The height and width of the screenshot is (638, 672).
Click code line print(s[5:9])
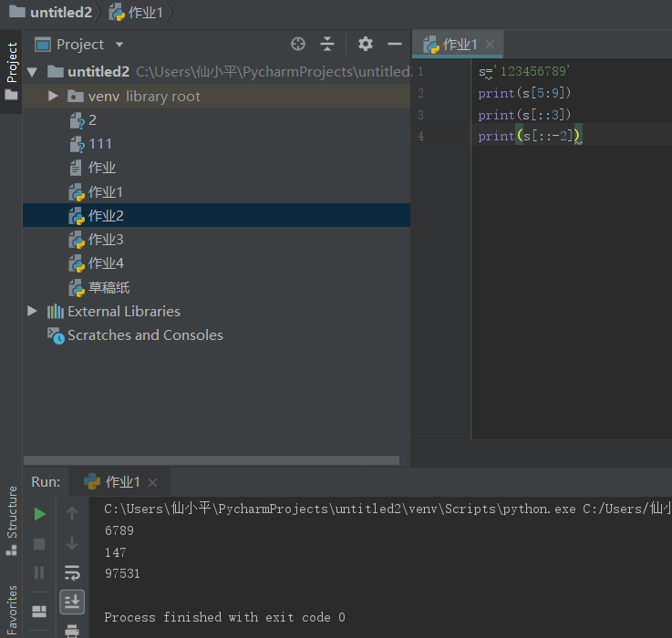click(524, 93)
